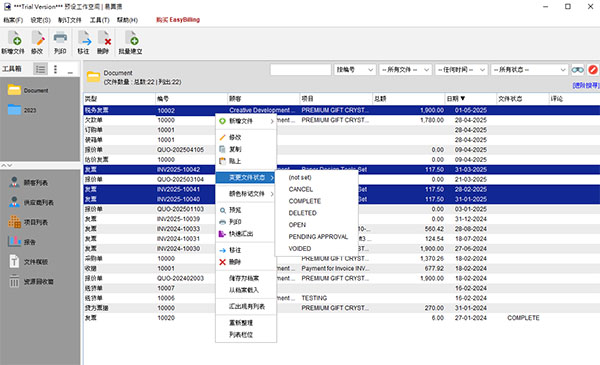This screenshot has width=600, height=365.
Task: Click the 'clear search' blue link under filters
Action: tap(586, 85)
